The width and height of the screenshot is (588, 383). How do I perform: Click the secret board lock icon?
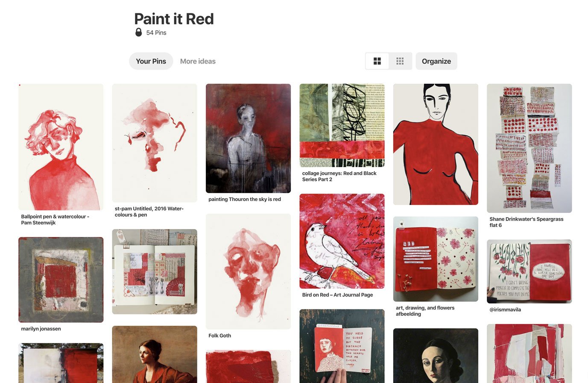point(138,32)
